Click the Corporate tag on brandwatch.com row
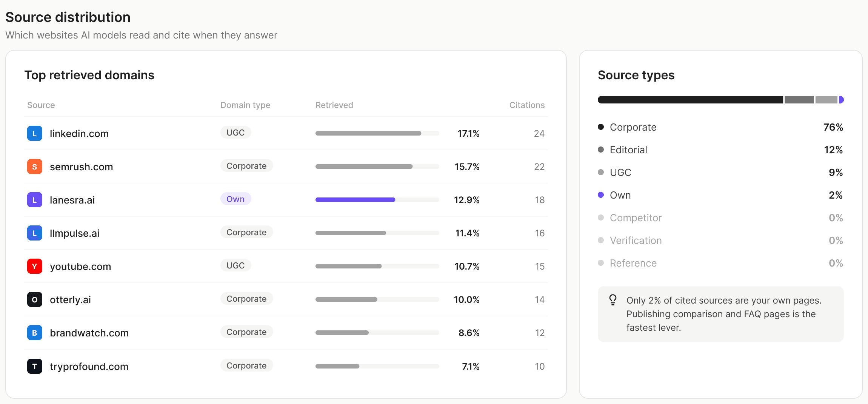This screenshot has height=404, width=868. click(246, 332)
